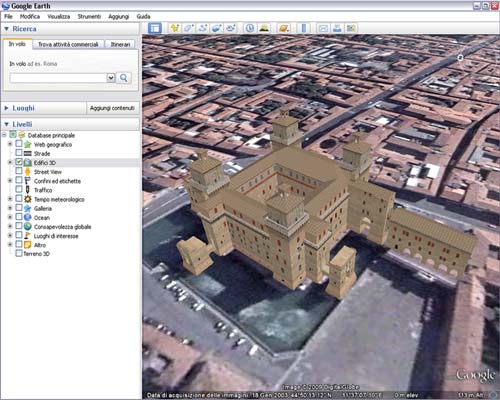The image size is (500, 400).
Task: Add a path from the toolbar
Action: click(x=202, y=28)
